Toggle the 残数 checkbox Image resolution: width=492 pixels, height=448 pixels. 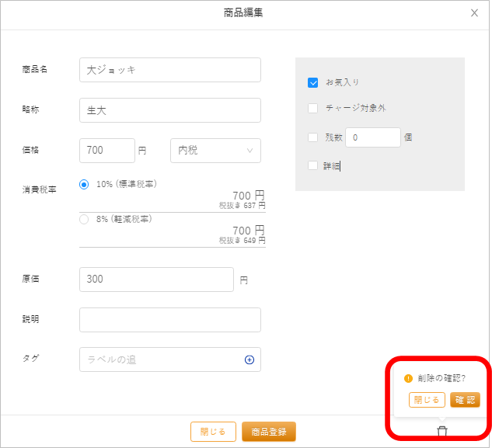click(313, 137)
